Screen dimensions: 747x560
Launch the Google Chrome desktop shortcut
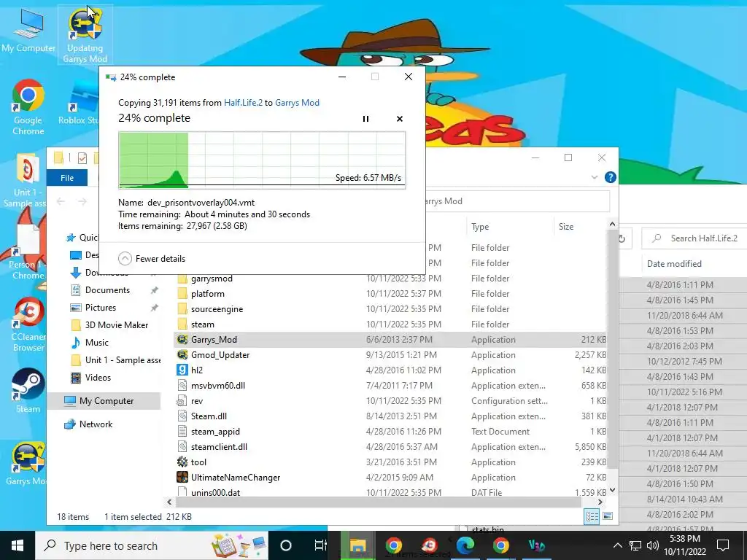tap(28, 107)
